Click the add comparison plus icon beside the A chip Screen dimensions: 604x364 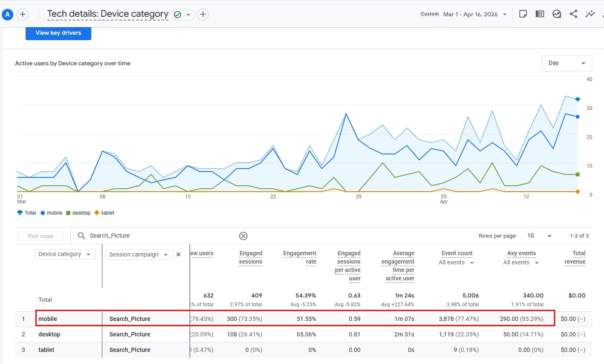23,15
